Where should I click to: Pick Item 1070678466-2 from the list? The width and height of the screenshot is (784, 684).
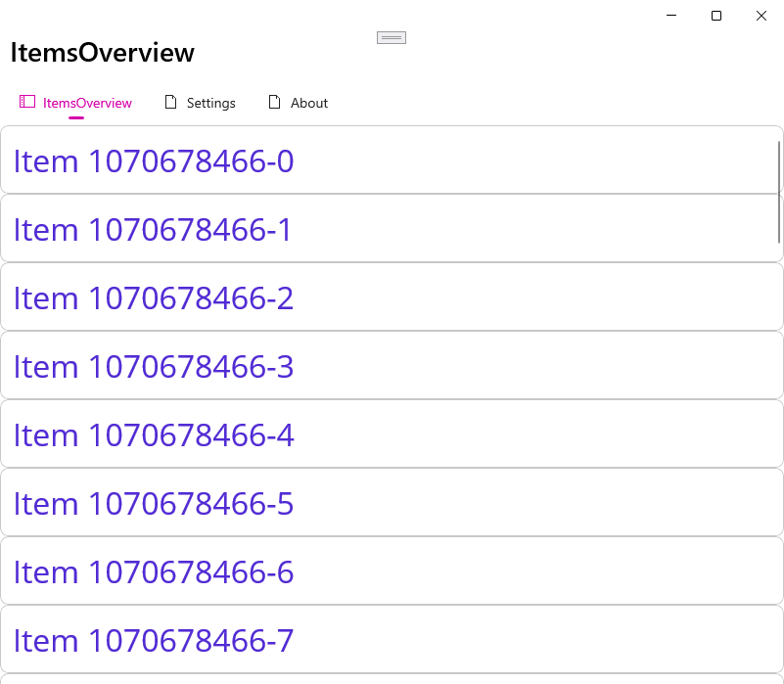[392, 297]
